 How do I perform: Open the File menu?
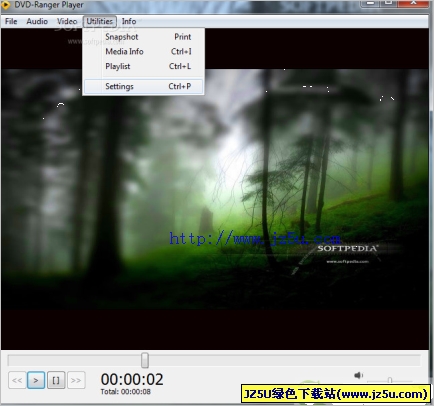11,21
